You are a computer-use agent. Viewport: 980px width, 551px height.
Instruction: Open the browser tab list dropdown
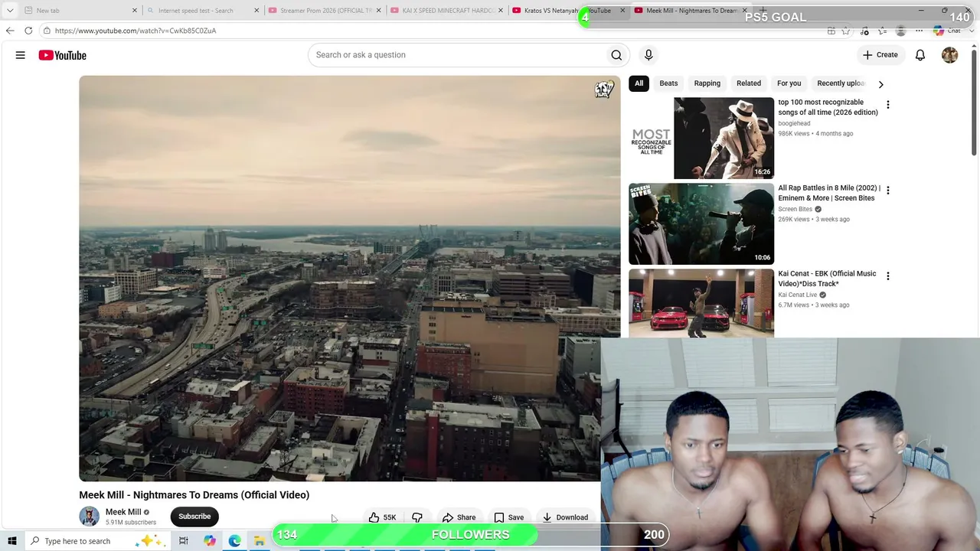10,11
